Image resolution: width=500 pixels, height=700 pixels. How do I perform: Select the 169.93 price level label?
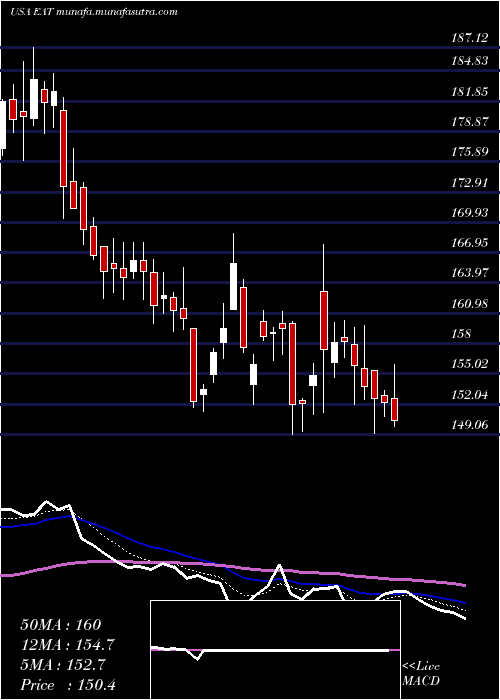pyautogui.click(x=470, y=213)
